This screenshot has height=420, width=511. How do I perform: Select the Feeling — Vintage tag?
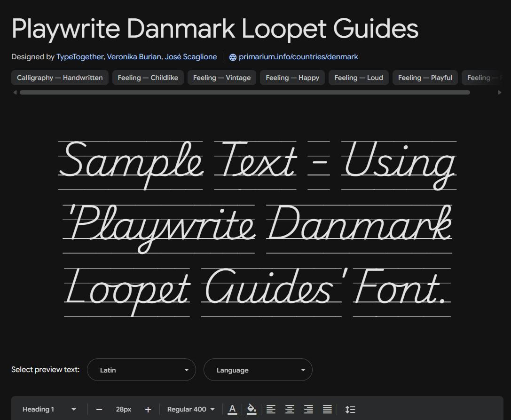coord(222,78)
